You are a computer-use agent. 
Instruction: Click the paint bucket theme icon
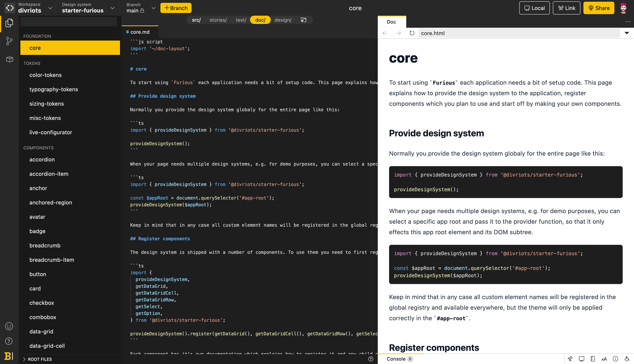[x=627, y=359]
